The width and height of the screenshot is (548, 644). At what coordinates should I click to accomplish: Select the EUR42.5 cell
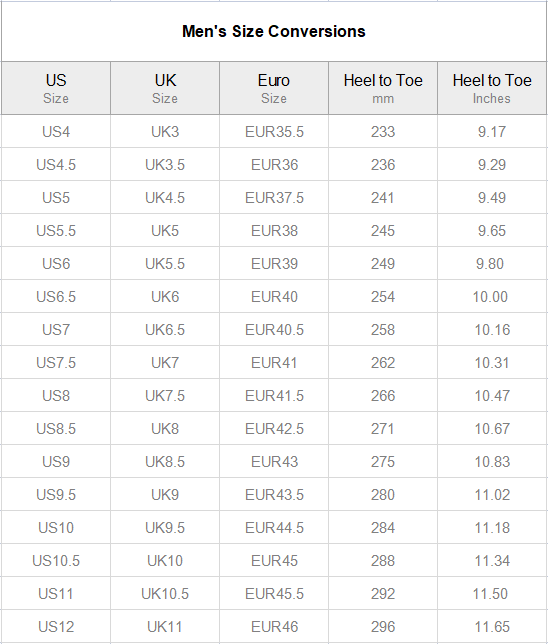click(274, 429)
